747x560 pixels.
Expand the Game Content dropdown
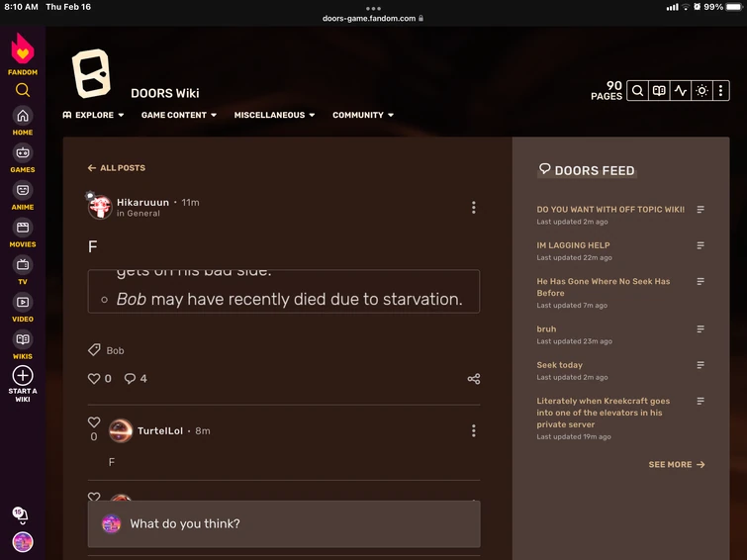179,115
